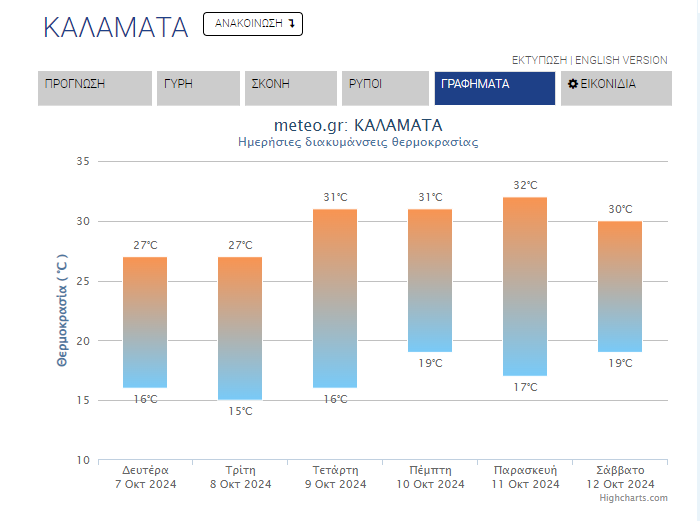Switch to ENGLISH VERSION link
This screenshot has height=521, width=700.
(621, 60)
